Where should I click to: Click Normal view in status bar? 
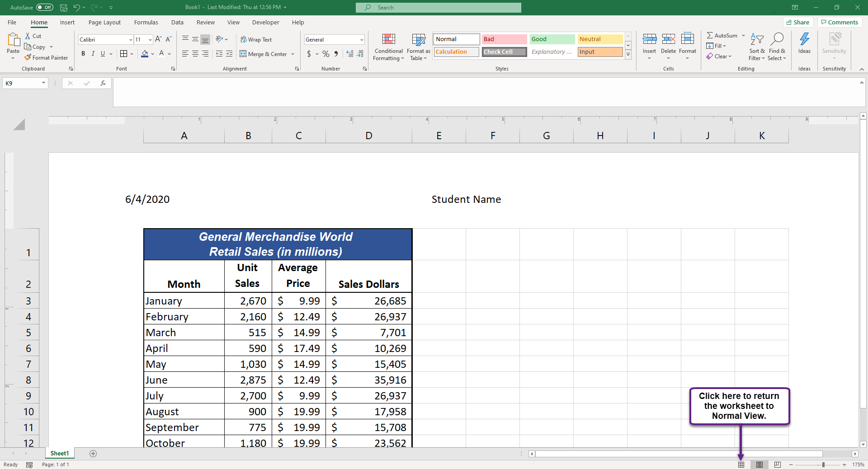741,464
